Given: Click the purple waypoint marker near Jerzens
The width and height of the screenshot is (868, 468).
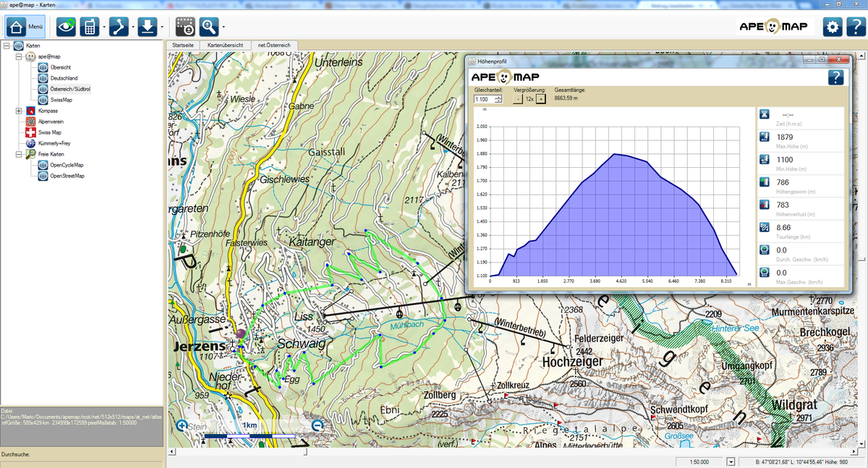Looking at the screenshot, I should (241, 334).
